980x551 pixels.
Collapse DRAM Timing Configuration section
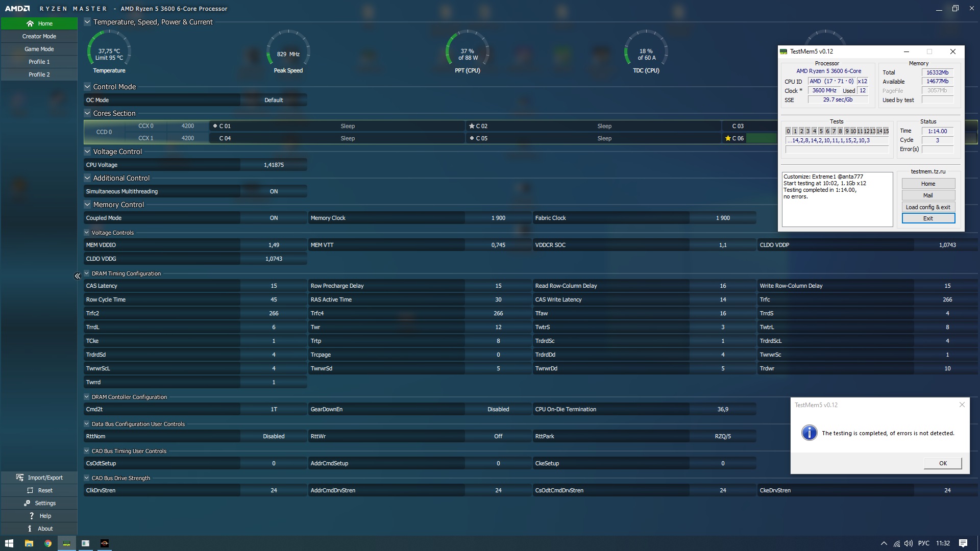click(87, 273)
